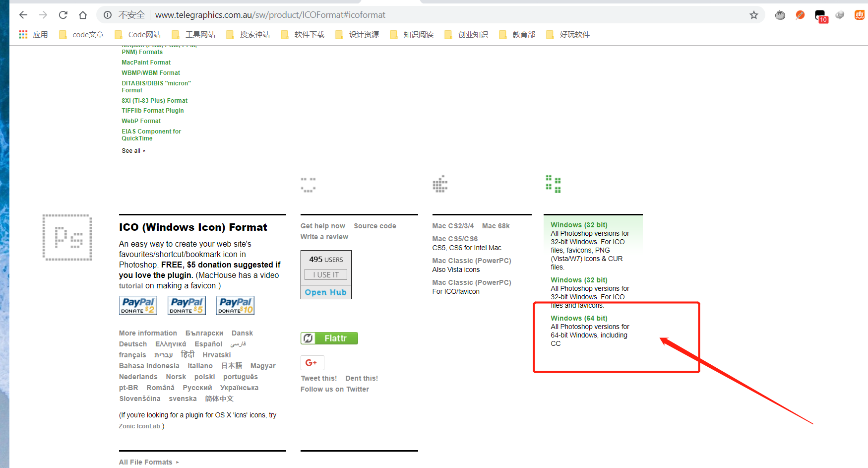Image resolution: width=868 pixels, height=468 pixels.
Task: Switch page language to 简体中文
Action: tap(219, 399)
